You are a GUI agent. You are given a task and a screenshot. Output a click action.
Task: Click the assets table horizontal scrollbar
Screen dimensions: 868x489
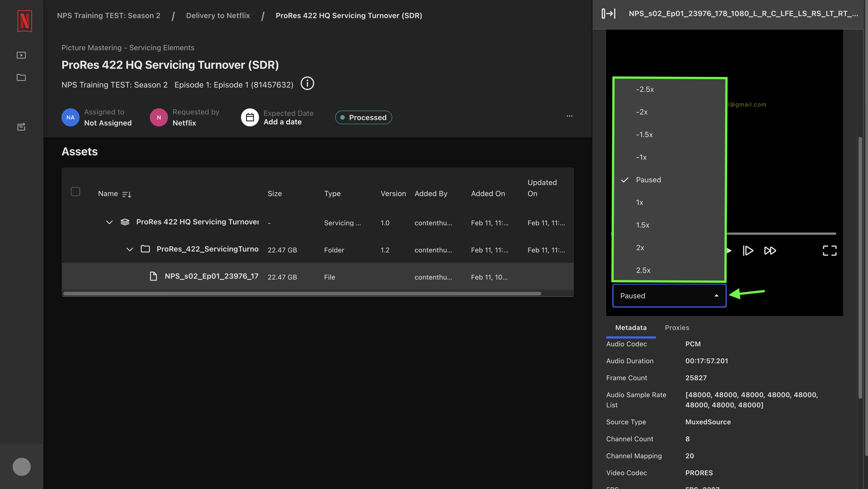point(302,293)
